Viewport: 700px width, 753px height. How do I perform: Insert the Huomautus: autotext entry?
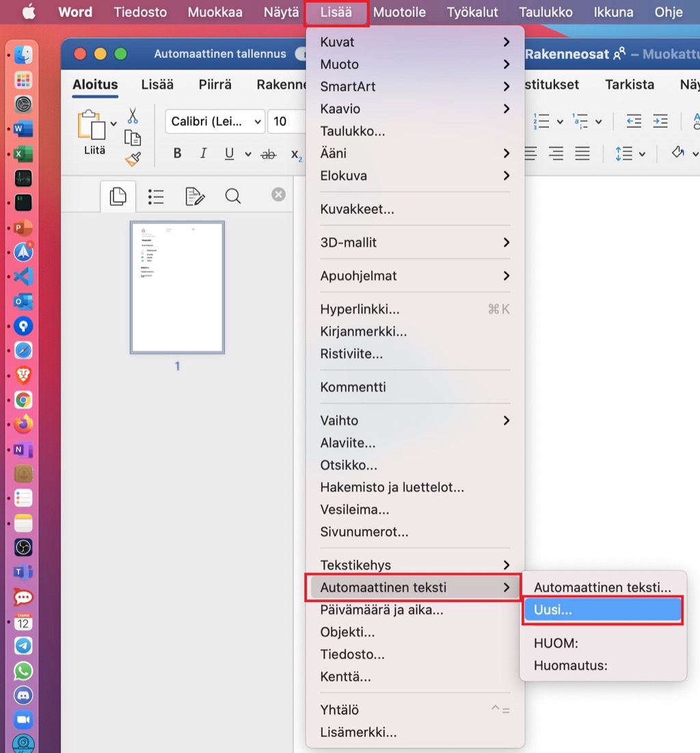coord(602,666)
